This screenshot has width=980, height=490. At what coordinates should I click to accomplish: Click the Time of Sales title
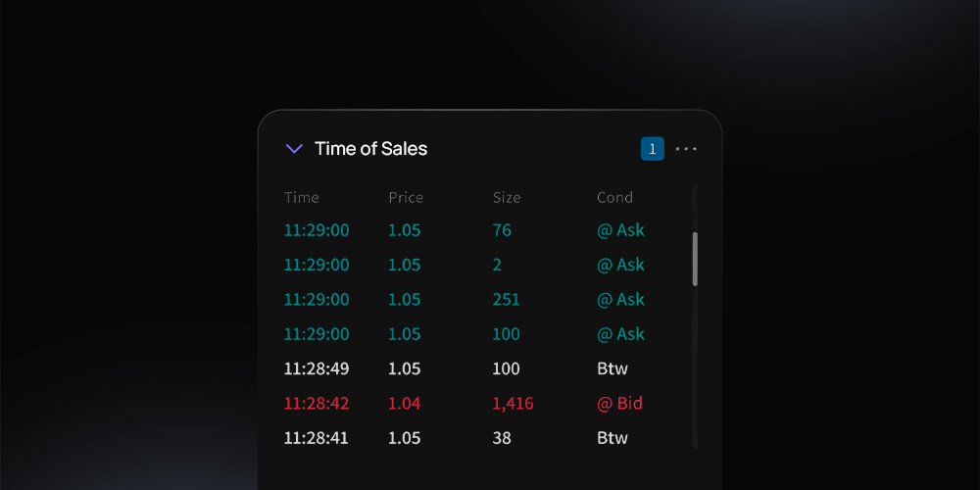371,149
